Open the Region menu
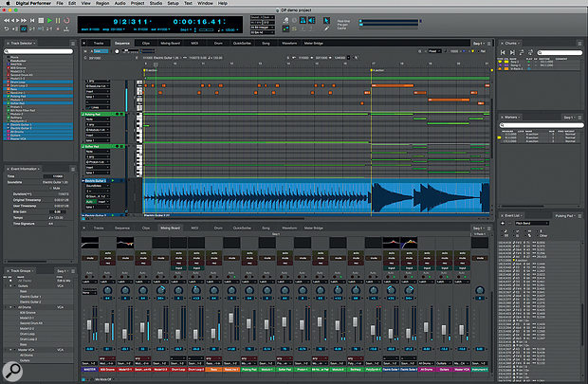Screen dimensions: 588x384 (x=102, y=3)
